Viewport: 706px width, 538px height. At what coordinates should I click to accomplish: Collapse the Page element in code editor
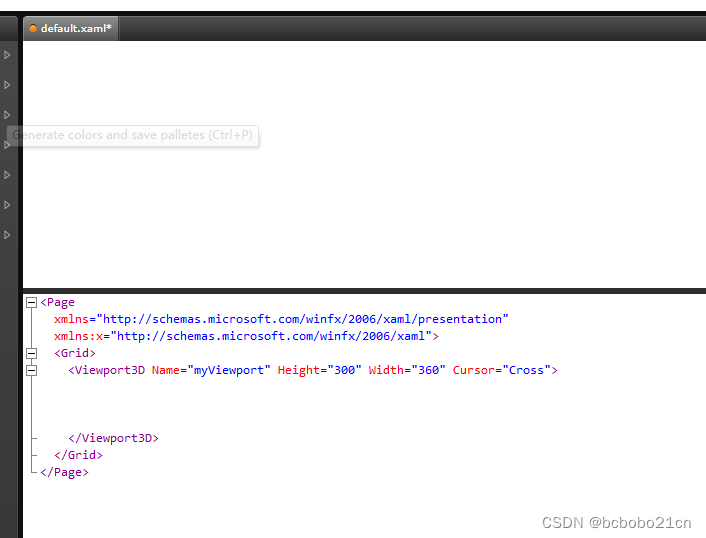click(31, 302)
